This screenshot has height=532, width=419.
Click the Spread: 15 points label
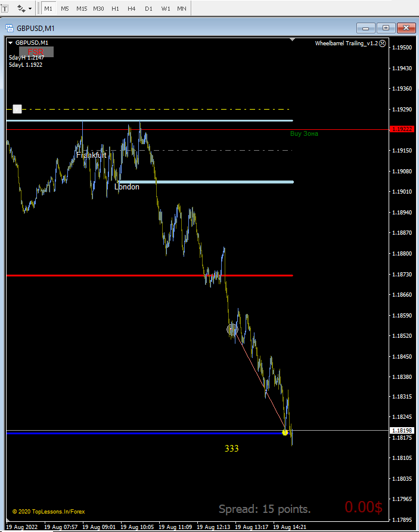[265, 509]
